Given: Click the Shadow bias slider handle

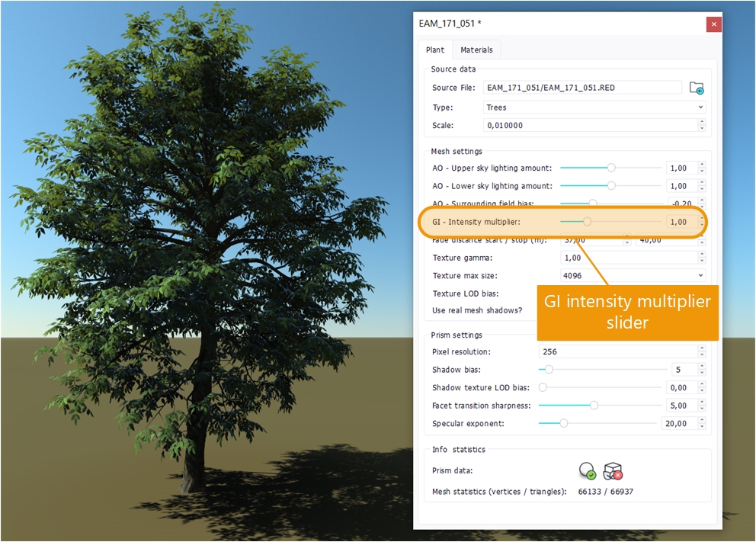Looking at the screenshot, I should (x=548, y=370).
